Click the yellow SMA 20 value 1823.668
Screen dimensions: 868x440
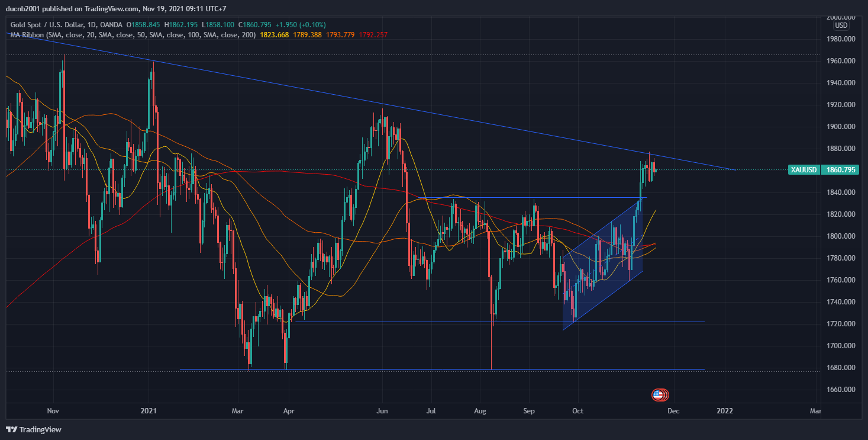tap(274, 35)
